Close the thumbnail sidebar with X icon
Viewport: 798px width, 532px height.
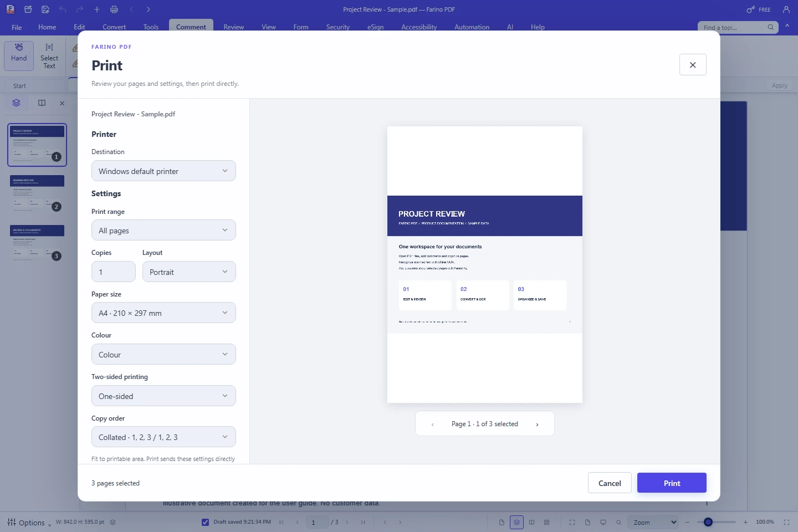(62, 103)
